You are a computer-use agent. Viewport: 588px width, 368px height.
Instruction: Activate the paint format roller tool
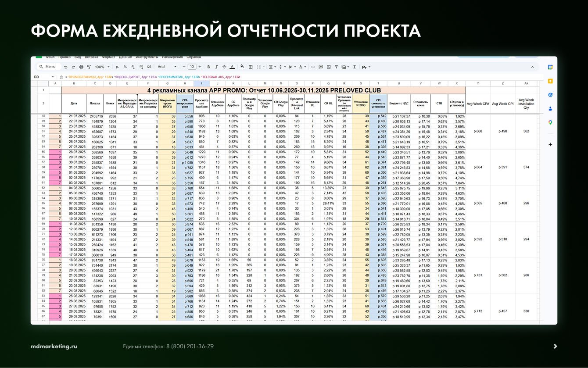(x=89, y=67)
